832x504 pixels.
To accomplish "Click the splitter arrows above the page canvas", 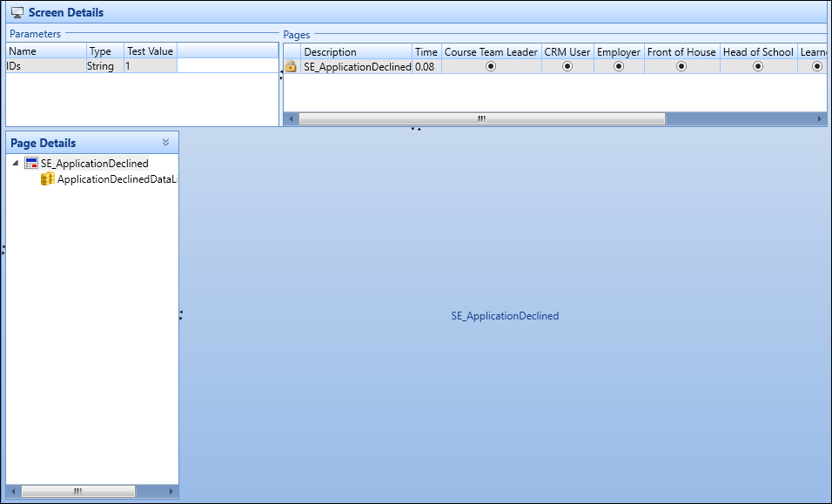I will (x=416, y=129).
